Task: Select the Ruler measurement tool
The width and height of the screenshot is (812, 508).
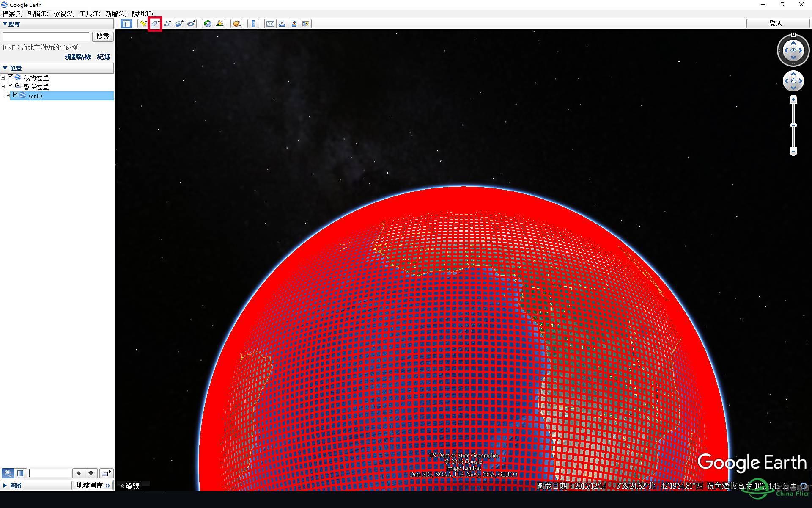Action: point(253,24)
